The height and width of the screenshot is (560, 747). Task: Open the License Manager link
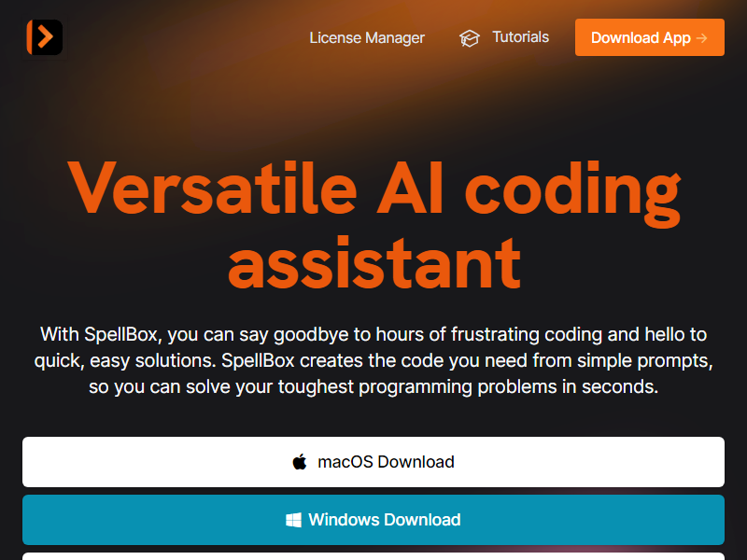(x=367, y=37)
